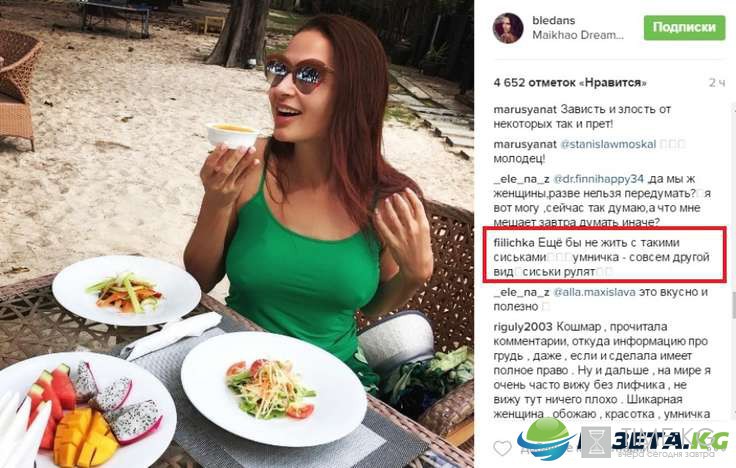The height and width of the screenshot is (468, 736).
Task: View the 4 652 likes list
Action: coord(570,83)
